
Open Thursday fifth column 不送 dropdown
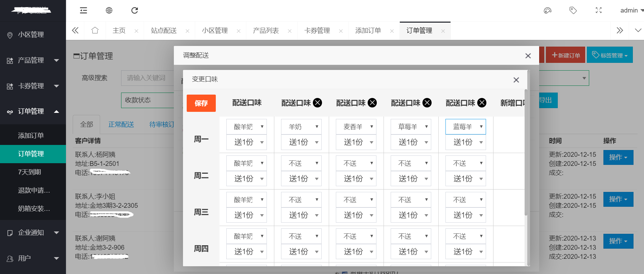pyautogui.click(x=466, y=236)
